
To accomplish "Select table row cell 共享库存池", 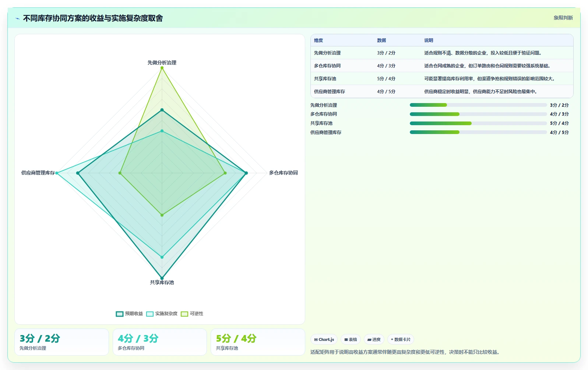I will [325, 79].
